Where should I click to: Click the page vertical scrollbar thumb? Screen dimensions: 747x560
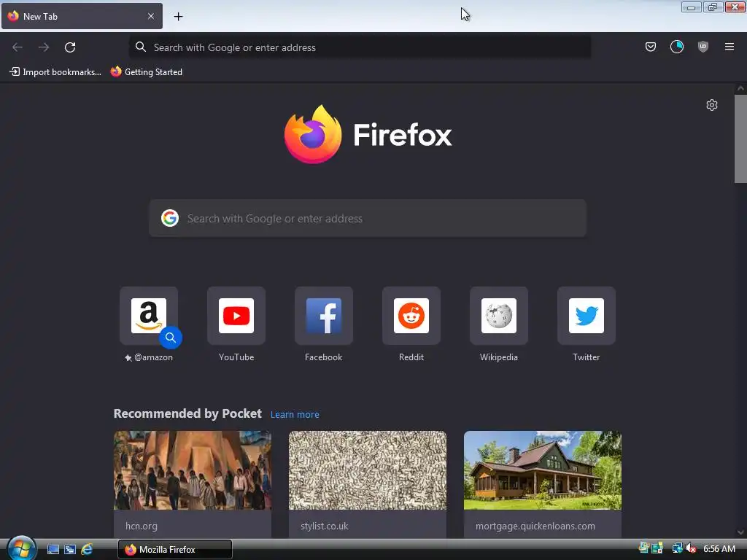click(x=740, y=139)
